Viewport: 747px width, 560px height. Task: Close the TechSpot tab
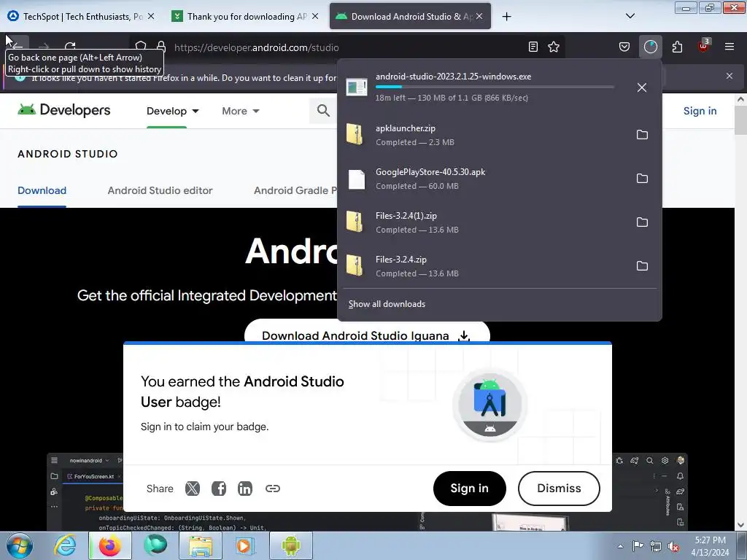click(151, 16)
